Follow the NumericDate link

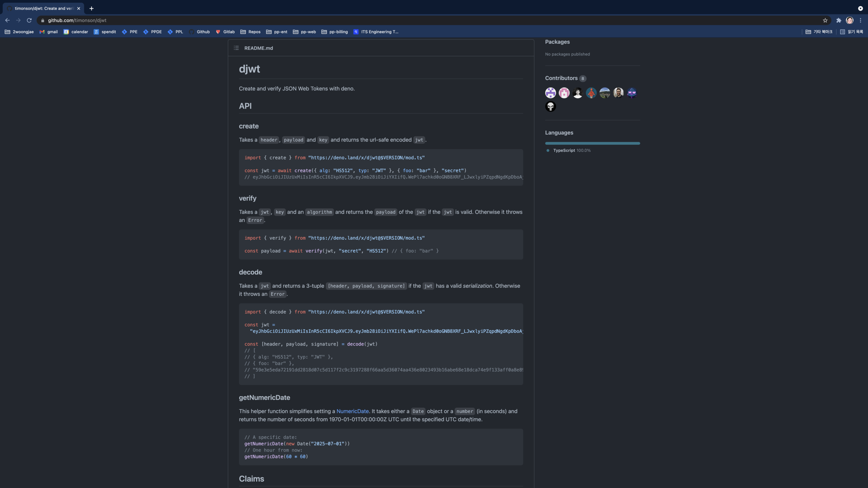352,411
